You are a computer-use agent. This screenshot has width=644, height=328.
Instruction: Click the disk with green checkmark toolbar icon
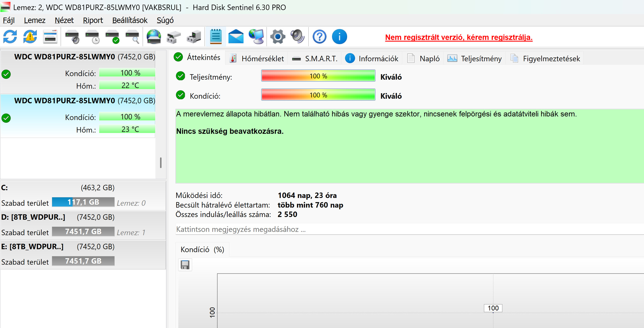[x=112, y=37]
